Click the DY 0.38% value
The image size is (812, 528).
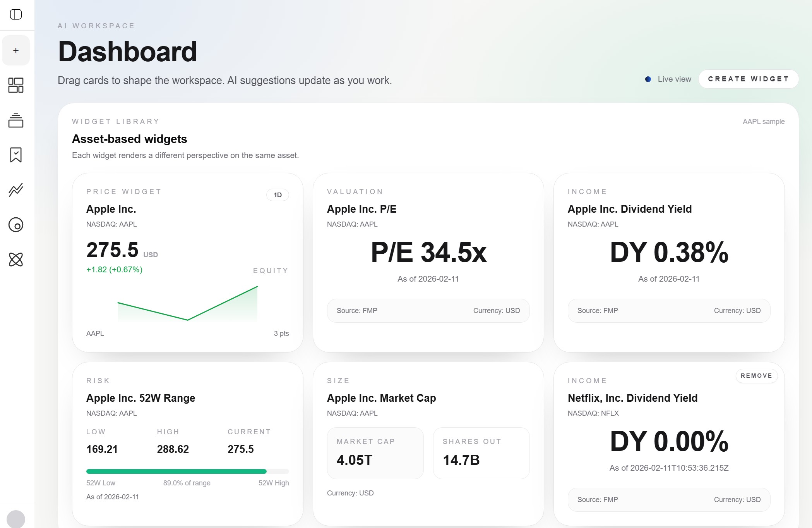pyautogui.click(x=669, y=252)
